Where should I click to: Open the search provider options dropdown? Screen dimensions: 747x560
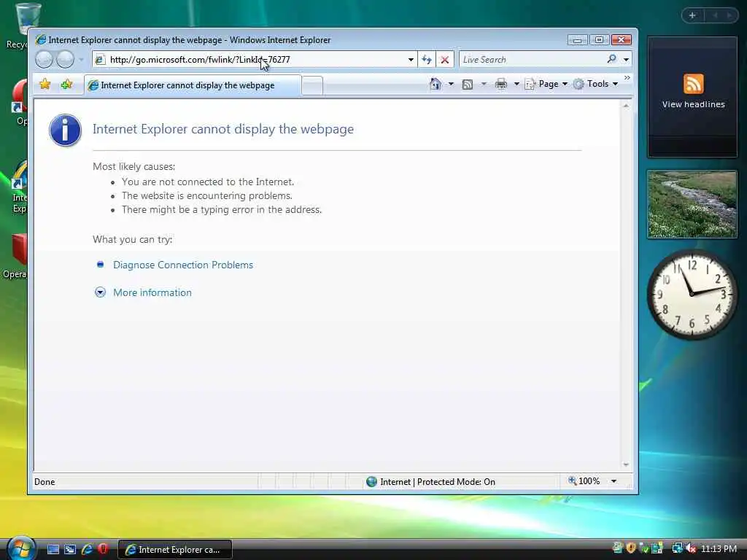click(626, 60)
